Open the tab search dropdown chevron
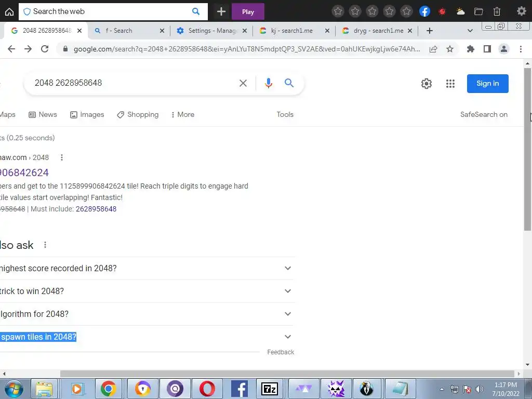Viewport: 532px width, 399px height. [x=470, y=31]
